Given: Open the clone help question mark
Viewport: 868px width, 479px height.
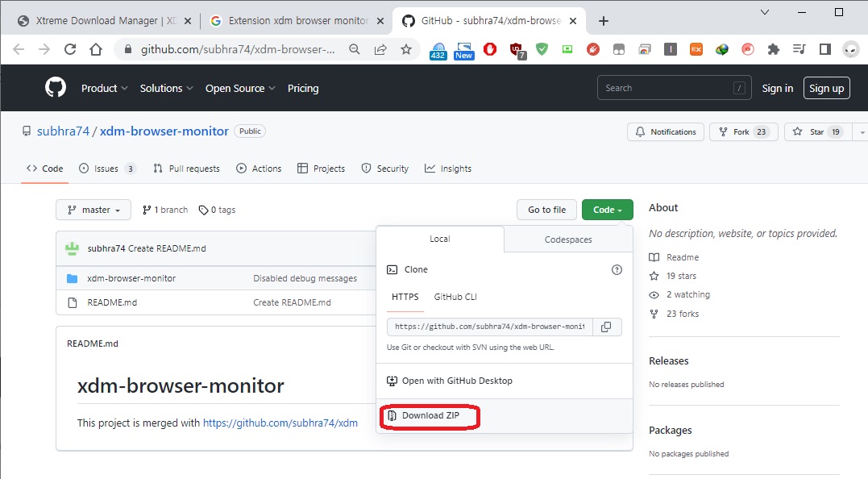Looking at the screenshot, I should pyautogui.click(x=617, y=269).
